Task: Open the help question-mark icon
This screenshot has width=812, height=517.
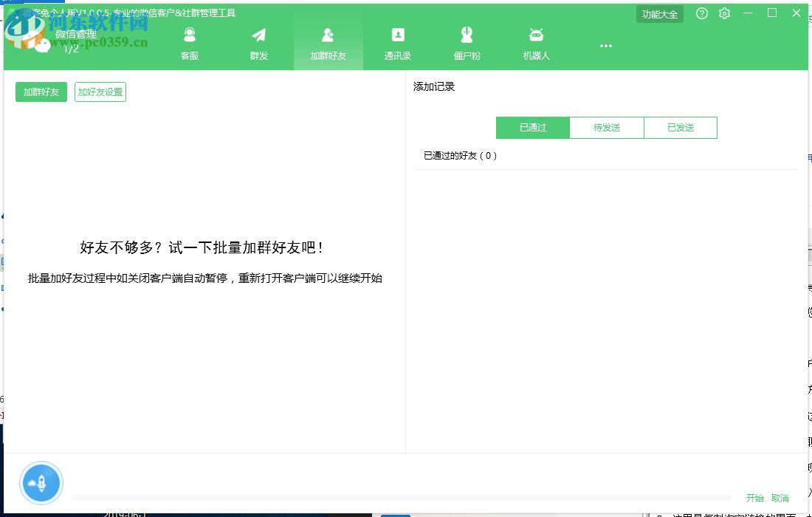Action: click(701, 13)
